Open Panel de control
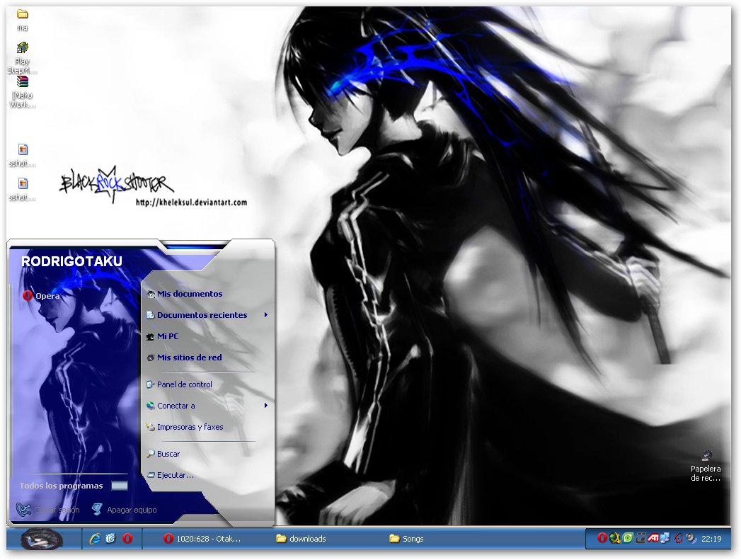 (179, 384)
